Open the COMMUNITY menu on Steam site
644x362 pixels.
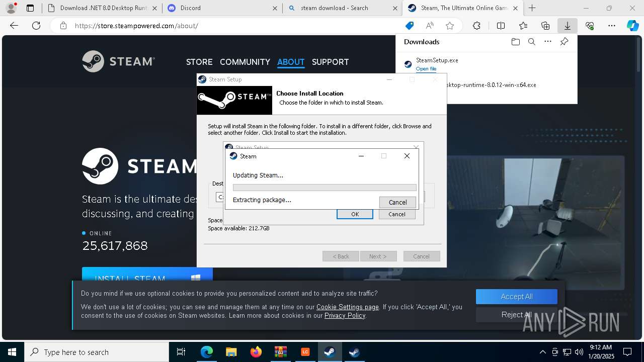coord(245,62)
